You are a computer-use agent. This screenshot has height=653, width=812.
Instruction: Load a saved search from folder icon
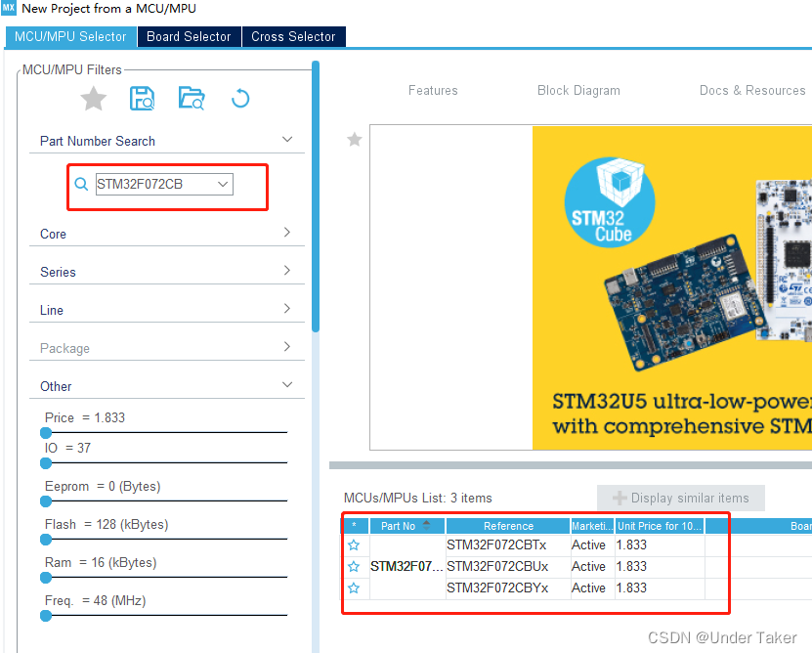(x=192, y=98)
